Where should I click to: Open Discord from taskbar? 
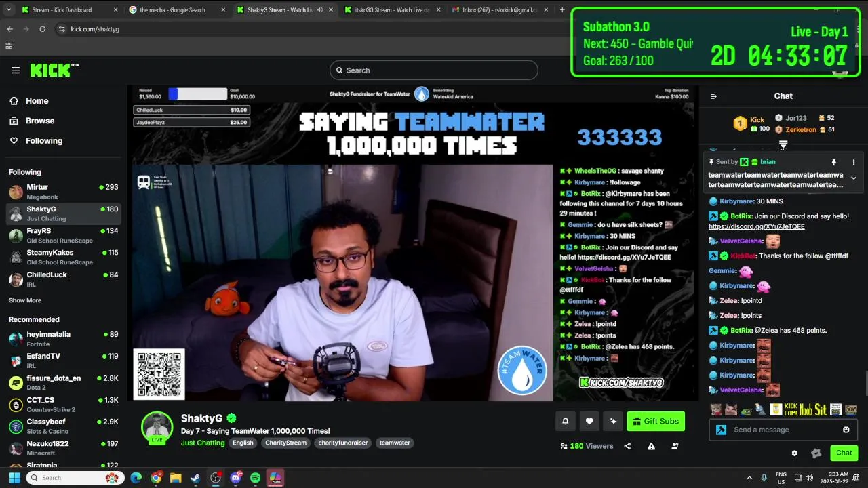pos(236,478)
